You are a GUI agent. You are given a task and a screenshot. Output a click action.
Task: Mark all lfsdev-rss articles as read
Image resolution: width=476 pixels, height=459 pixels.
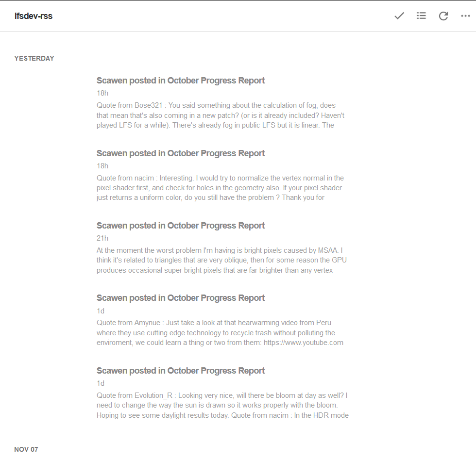coord(399,16)
